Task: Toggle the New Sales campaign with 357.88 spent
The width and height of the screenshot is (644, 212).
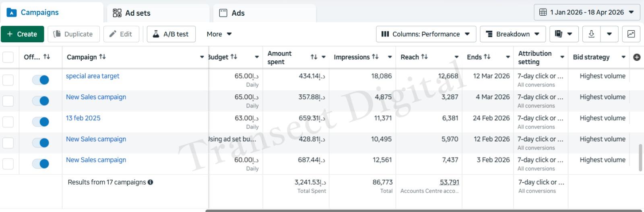Action: pyautogui.click(x=41, y=101)
